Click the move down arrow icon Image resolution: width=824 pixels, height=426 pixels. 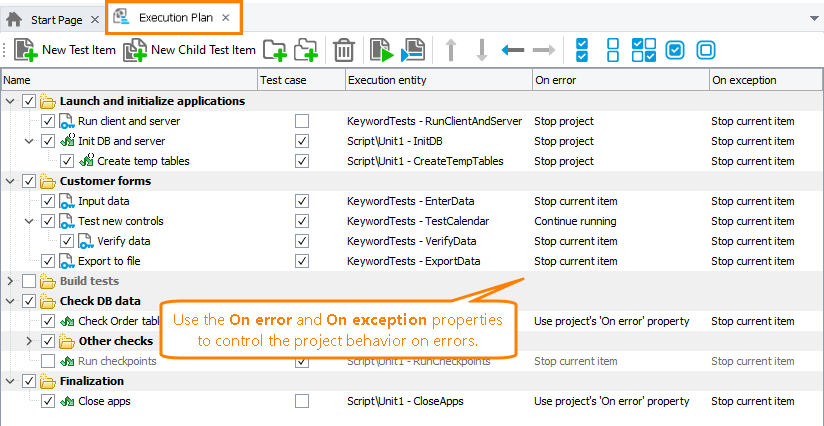click(x=481, y=50)
